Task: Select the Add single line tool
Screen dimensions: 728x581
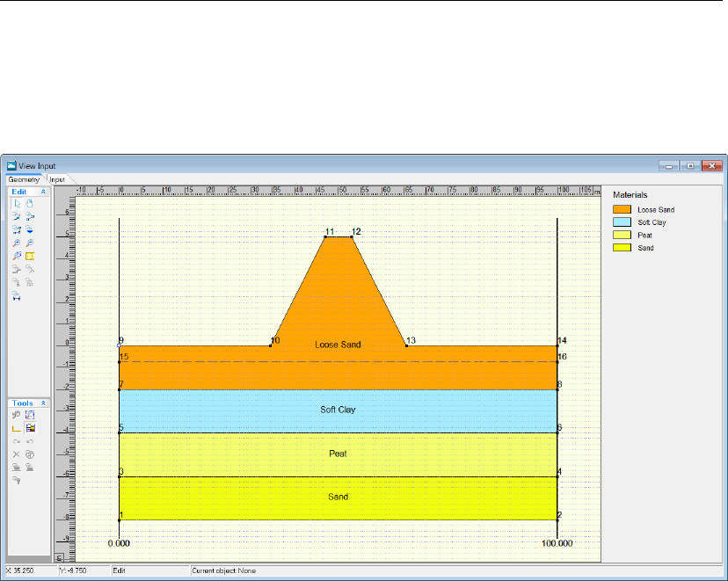Action: point(30,217)
